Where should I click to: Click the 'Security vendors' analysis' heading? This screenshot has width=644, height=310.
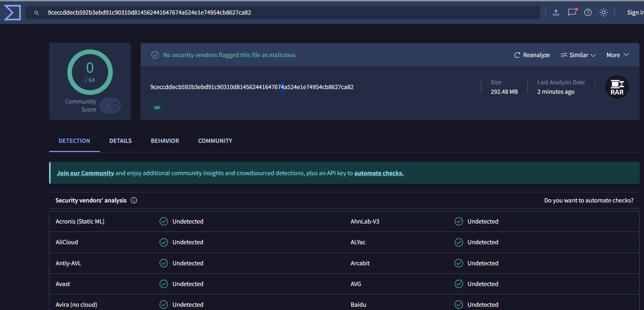point(91,200)
